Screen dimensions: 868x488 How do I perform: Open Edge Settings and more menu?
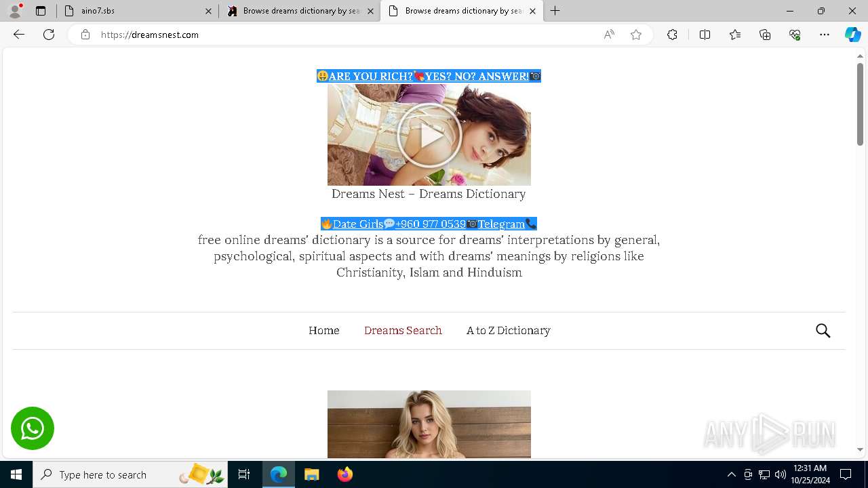point(825,35)
